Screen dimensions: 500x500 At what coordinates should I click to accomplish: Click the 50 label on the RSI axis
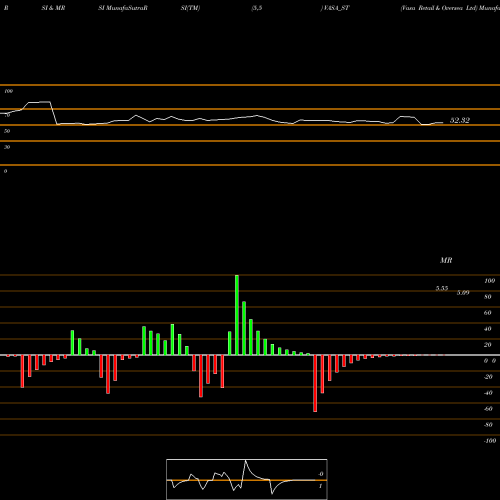coord(7,131)
